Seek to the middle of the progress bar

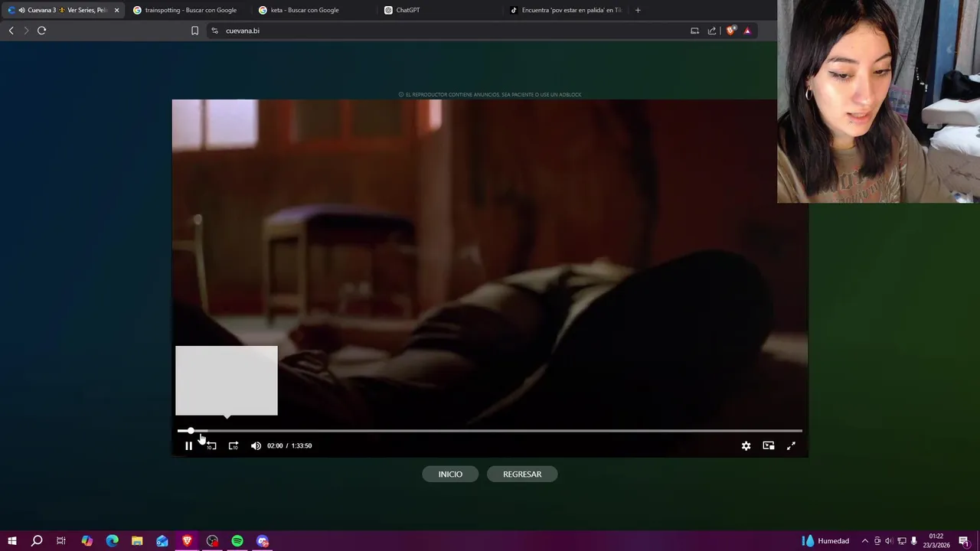[490, 431]
